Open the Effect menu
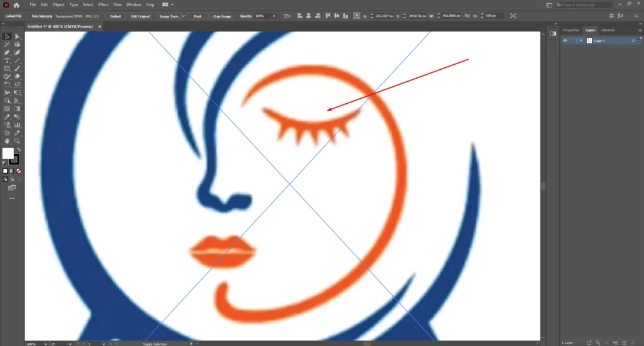Viewport: 644px width, 346px height. pyautogui.click(x=103, y=5)
